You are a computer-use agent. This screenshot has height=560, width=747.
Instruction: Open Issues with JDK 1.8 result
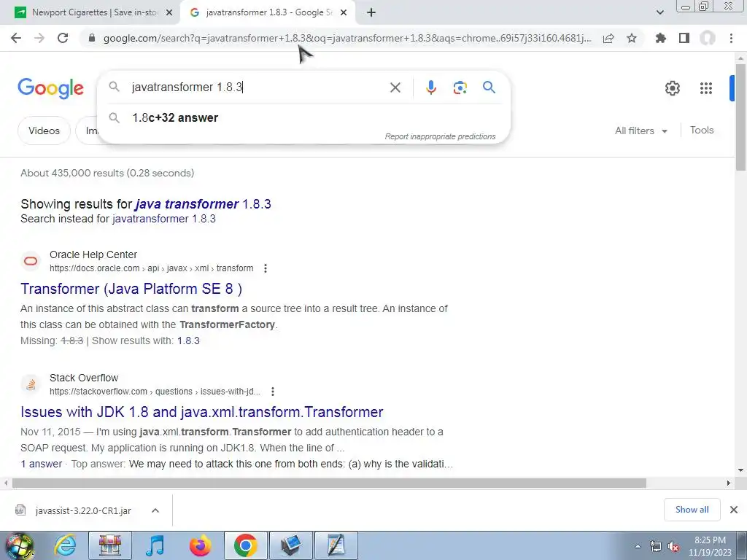201,412
